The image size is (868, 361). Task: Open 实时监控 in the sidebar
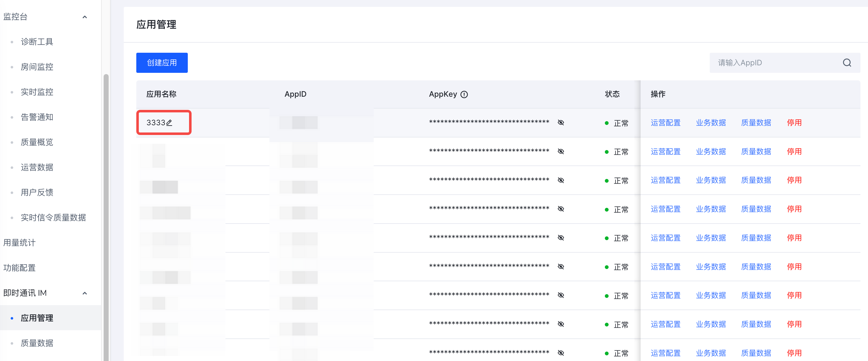click(37, 92)
